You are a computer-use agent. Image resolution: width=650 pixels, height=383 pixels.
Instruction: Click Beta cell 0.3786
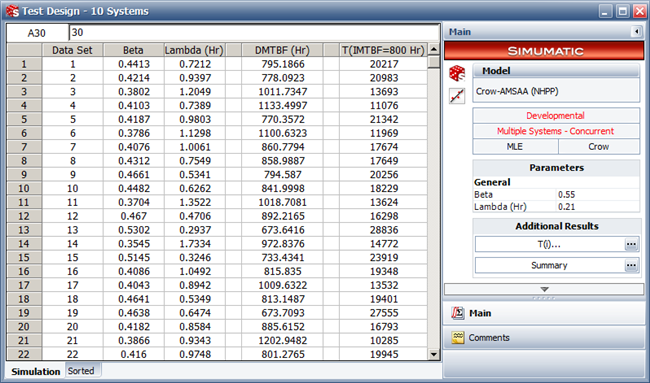pos(133,133)
